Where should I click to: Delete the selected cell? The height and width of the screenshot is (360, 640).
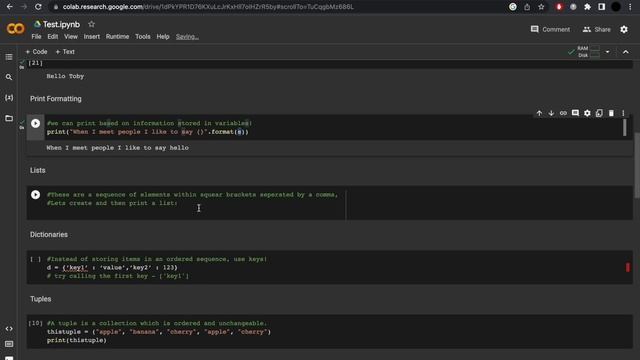coord(611,113)
